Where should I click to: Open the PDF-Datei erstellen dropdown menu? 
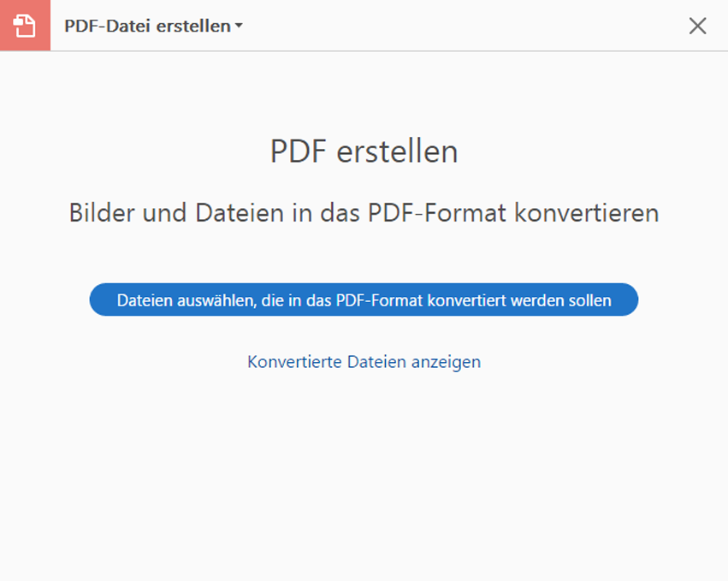[153, 26]
